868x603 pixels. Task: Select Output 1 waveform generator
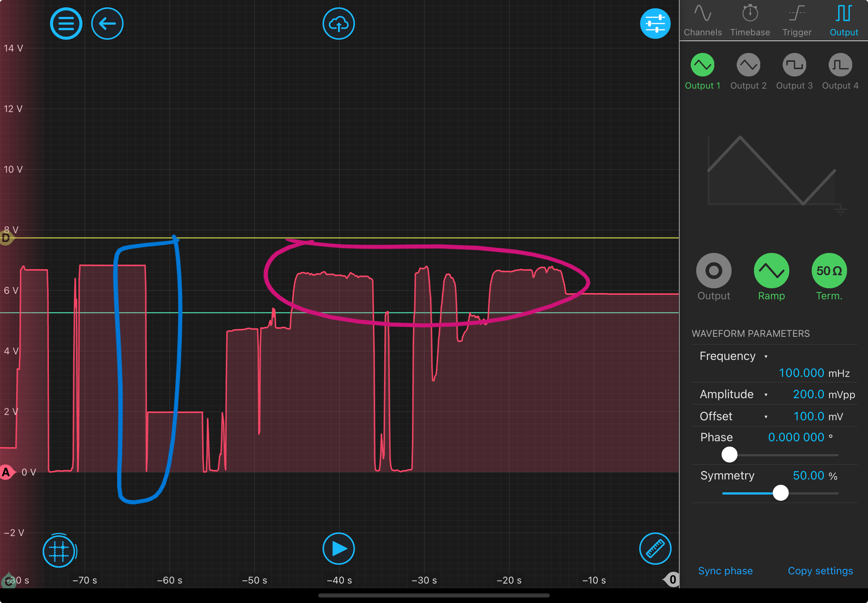click(x=702, y=72)
